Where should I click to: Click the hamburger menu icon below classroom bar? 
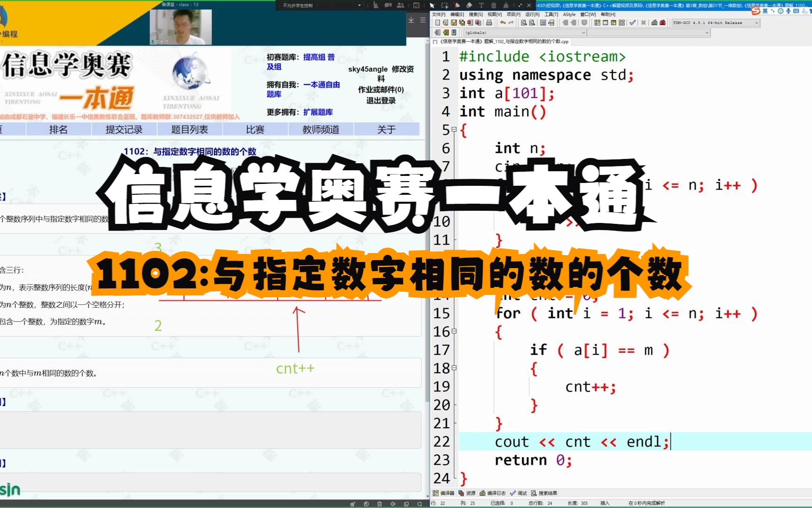pos(422,20)
